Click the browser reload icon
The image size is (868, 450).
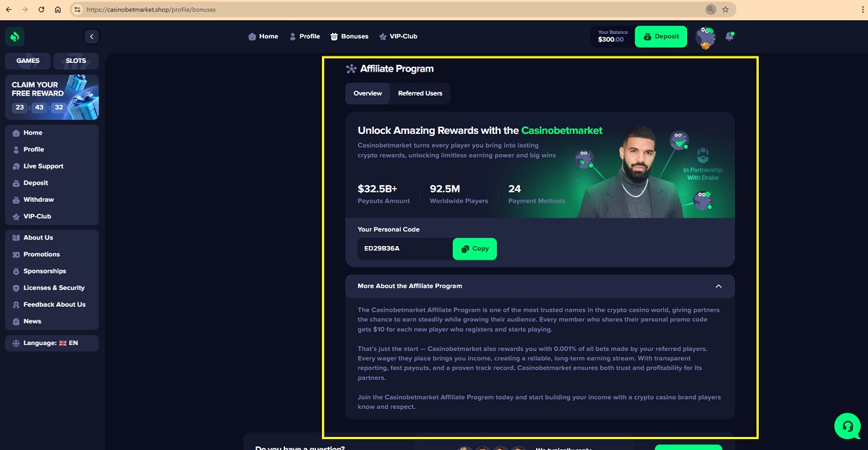41,9
